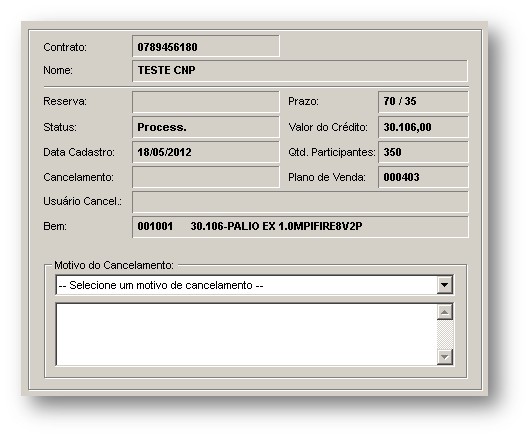The width and height of the screenshot is (530, 438).
Task: Open the Motivo do Cancelamento dropdown arrow
Action: pyautogui.click(x=444, y=285)
